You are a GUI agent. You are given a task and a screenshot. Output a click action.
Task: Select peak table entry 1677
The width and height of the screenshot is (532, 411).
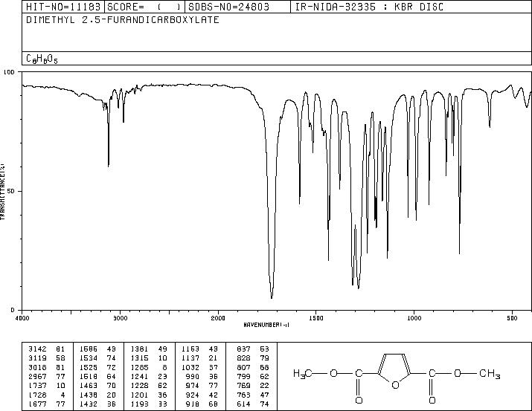coord(47,404)
